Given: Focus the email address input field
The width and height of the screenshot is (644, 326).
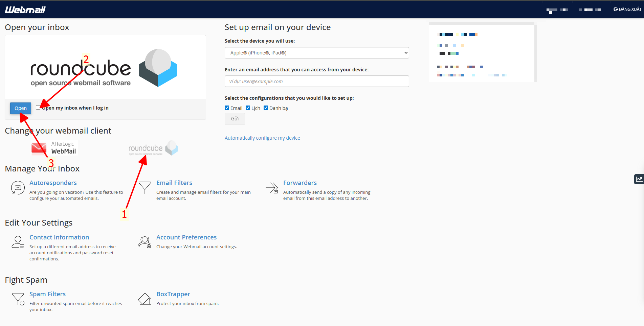Looking at the screenshot, I should (x=316, y=81).
